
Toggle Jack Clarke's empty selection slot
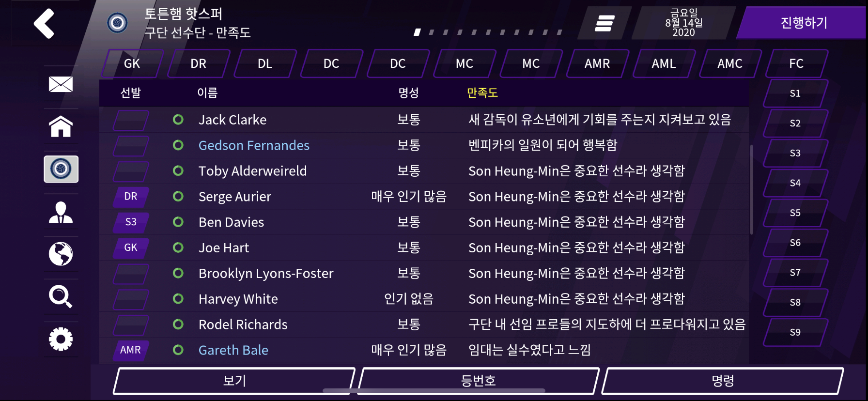point(131,120)
